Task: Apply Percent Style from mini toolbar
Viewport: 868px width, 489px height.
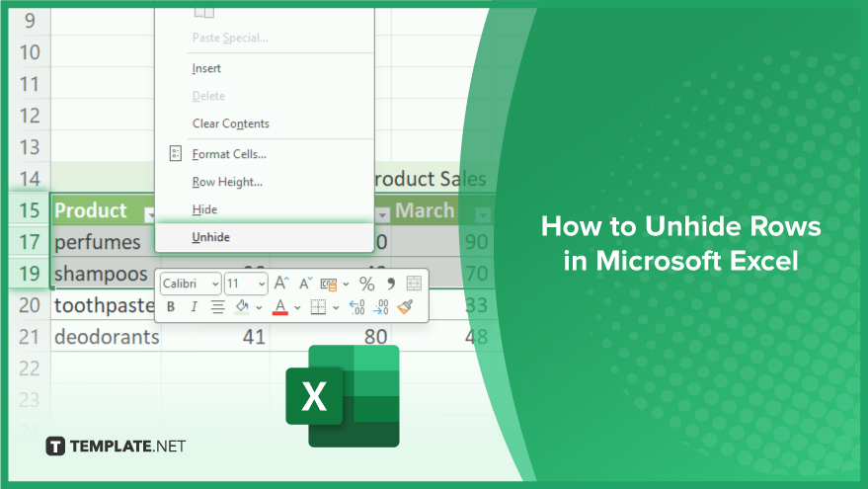Action: click(366, 285)
